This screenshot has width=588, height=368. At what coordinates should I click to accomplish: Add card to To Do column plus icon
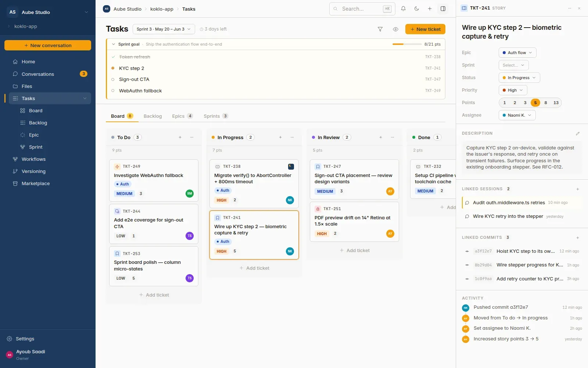tap(180, 137)
